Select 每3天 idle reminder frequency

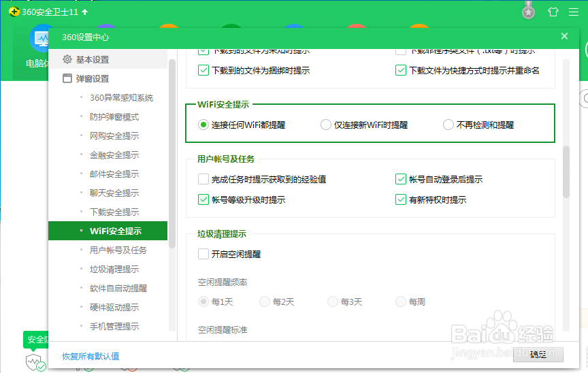point(333,302)
